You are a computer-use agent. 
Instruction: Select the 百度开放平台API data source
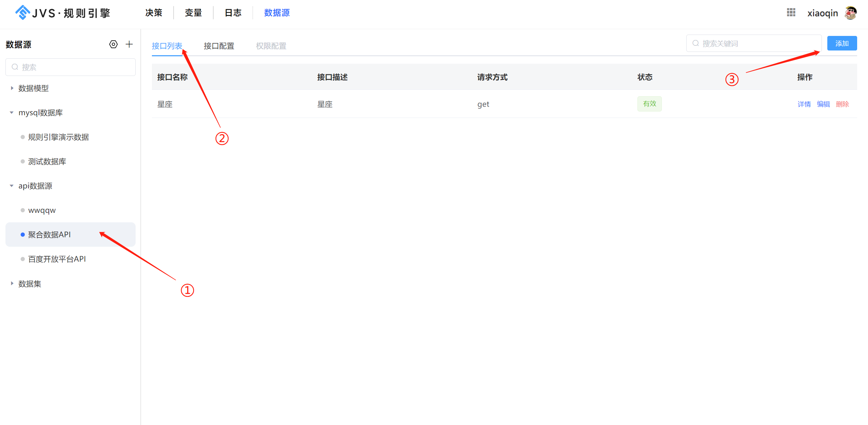tap(57, 259)
